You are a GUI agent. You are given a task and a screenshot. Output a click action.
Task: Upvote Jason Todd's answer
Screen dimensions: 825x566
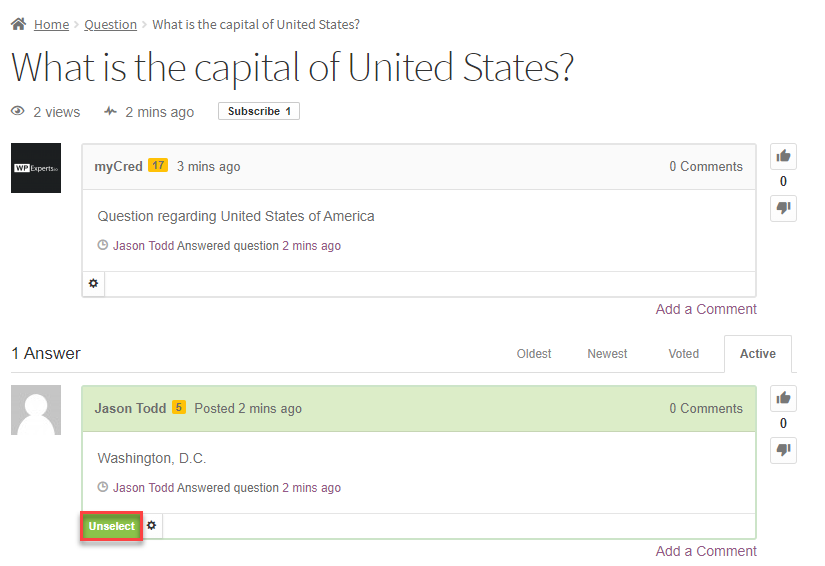(783, 398)
